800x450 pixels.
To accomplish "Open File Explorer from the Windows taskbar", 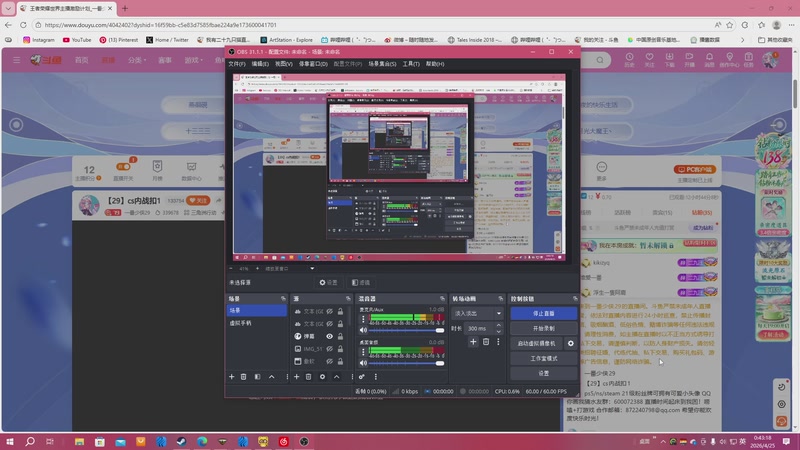I will [x=79, y=441].
